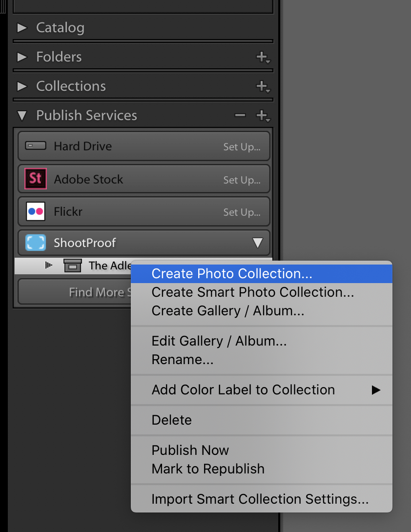Click Set Up for Flickr
Image resolution: width=411 pixels, height=532 pixels.
click(242, 212)
